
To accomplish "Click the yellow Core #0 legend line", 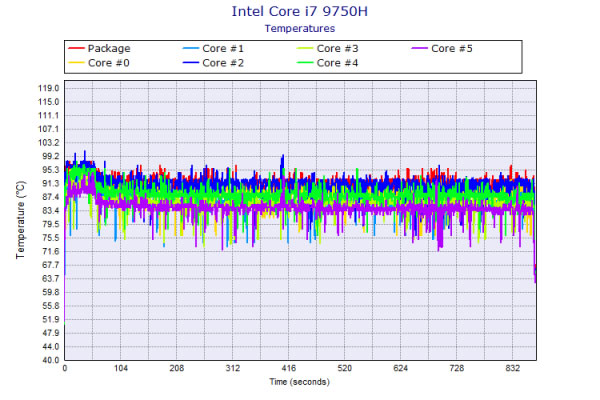I will 76,62.
